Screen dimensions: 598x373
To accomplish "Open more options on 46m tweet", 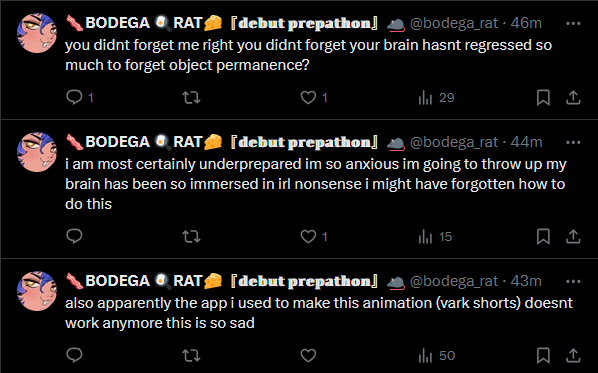I will (x=573, y=23).
